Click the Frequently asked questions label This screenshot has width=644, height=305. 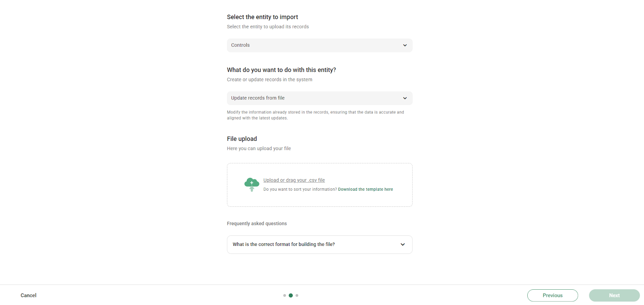click(x=257, y=224)
